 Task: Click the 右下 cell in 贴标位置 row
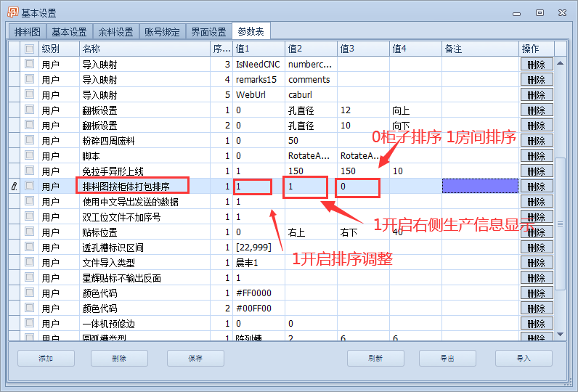pos(364,232)
